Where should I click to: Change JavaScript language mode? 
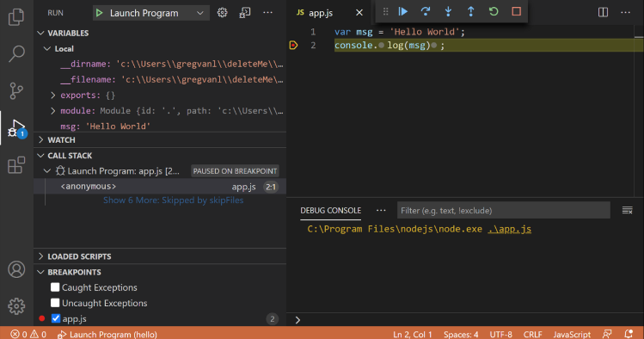[x=572, y=334]
